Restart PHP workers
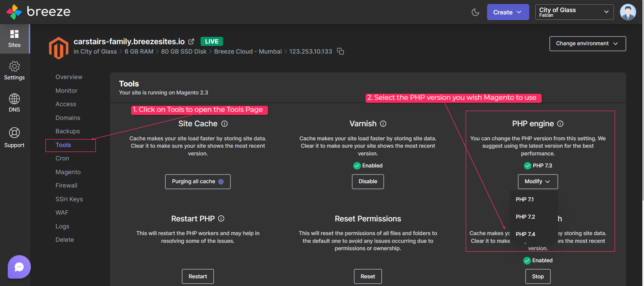This screenshot has height=286, width=644. (198, 277)
